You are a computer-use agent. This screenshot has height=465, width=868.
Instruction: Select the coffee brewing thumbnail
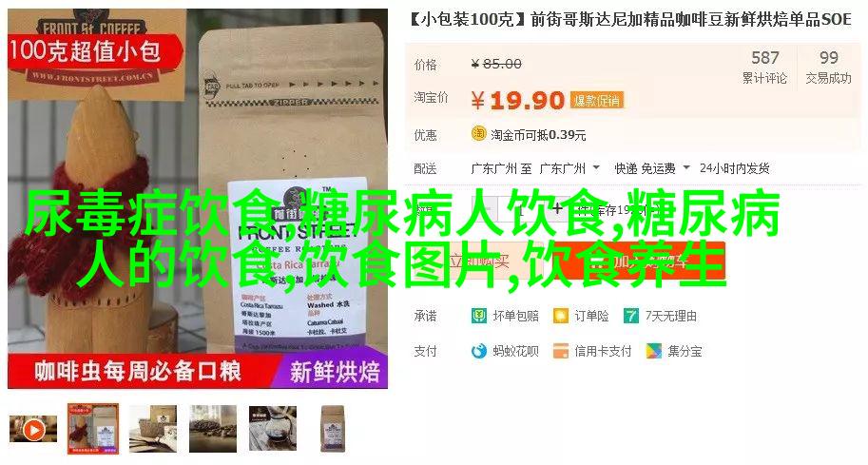(273, 429)
